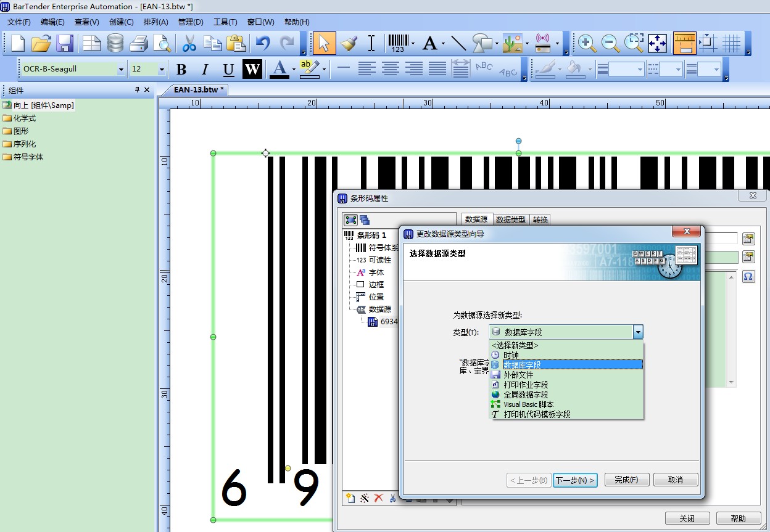Choose the RFID encoder tool
This screenshot has width=770, height=532.
pos(544,44)
